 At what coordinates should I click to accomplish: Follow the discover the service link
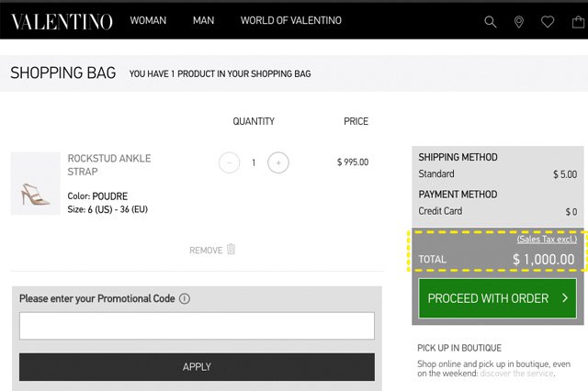518,373
